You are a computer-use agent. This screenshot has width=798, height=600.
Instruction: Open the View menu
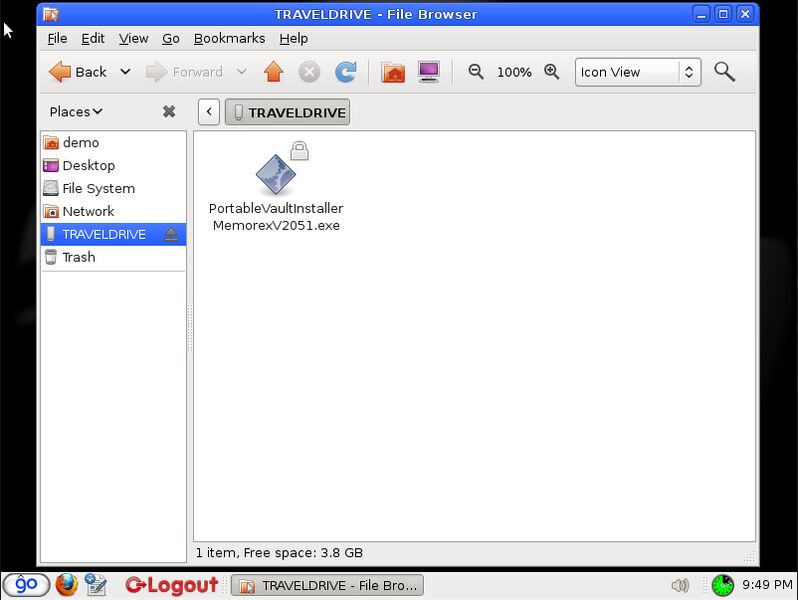tap(133, 39)
